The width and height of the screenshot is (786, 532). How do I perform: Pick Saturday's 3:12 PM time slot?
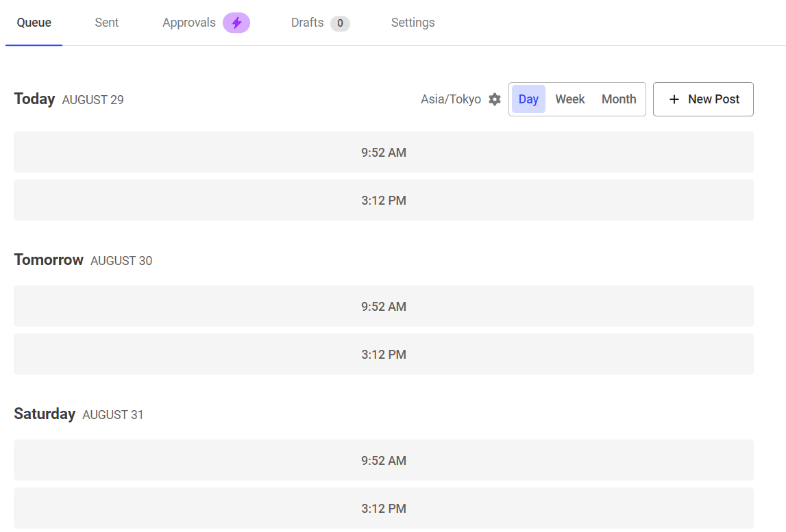tap(384, 508)
